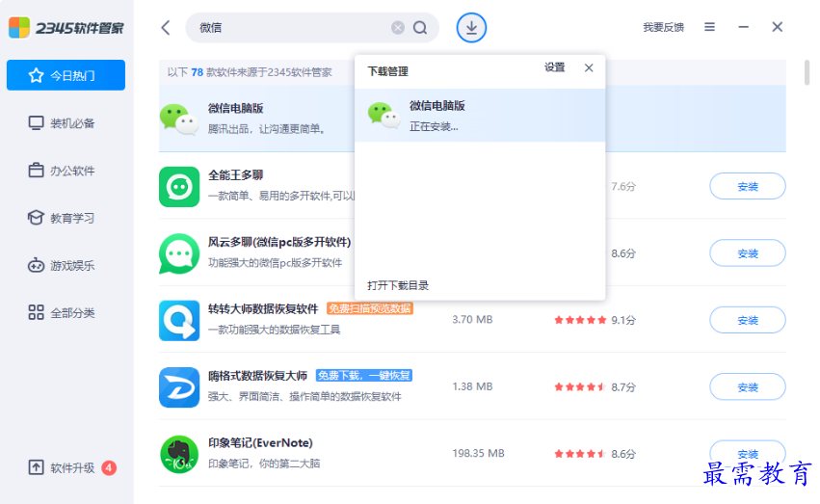Click the gamepad icon of 游戏娱乐

36,266
